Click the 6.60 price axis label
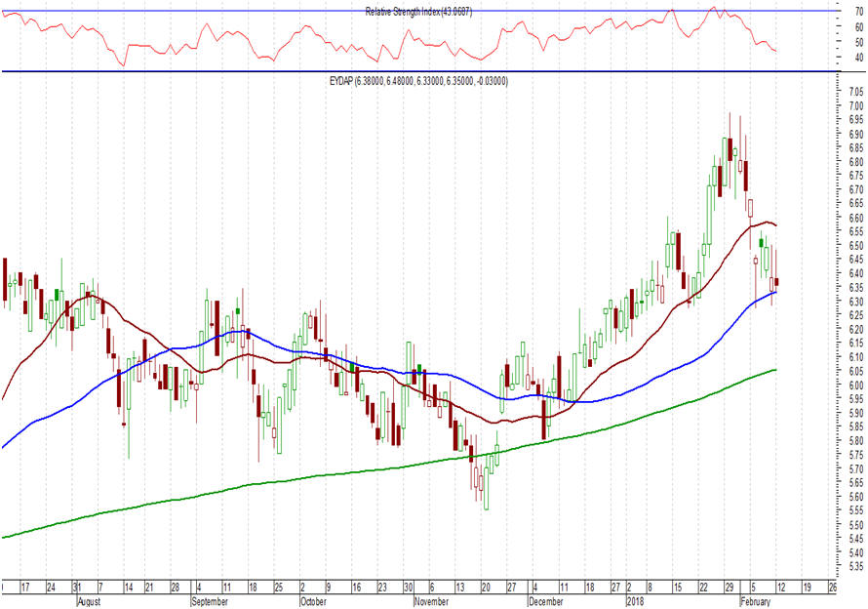The height and width of the screenshot is (609, 868). [856, 218]
